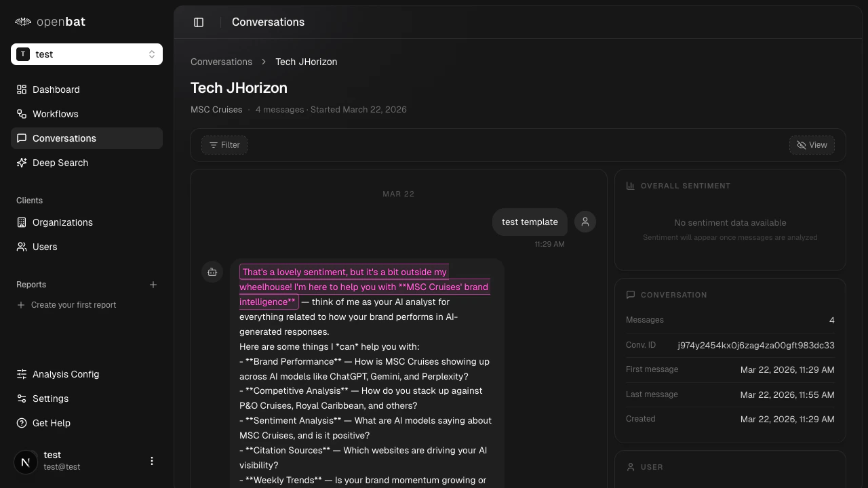Image resolution: width=868 pixels, height=488 pixels.
Task: Click the Get Help question mark icon
Action: pyautogui.click(x=22, y=423)
